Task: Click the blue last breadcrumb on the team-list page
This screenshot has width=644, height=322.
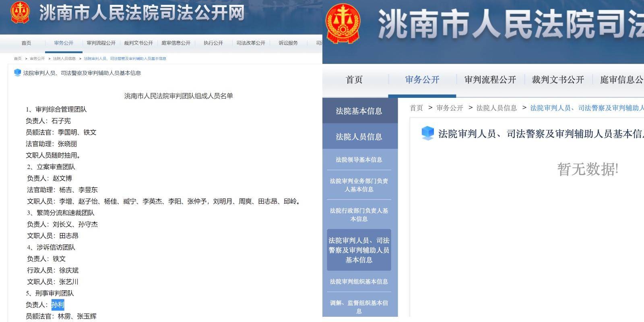Action: (125, 59)
